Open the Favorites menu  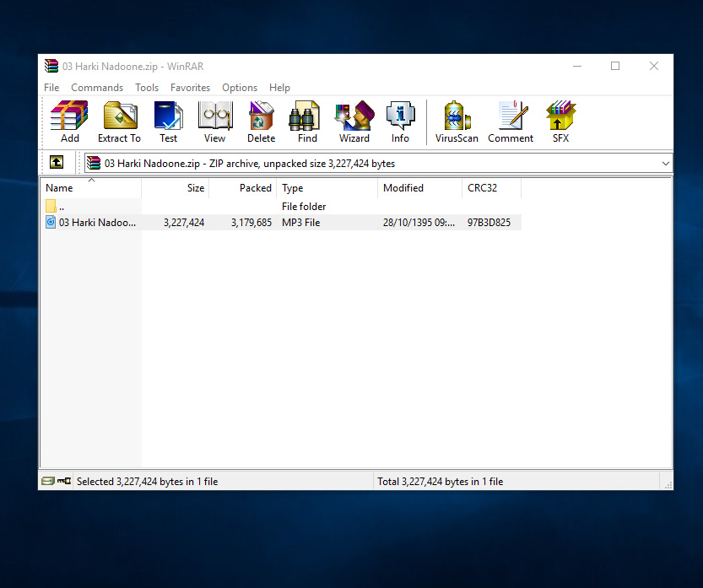[x=190, y=88]
